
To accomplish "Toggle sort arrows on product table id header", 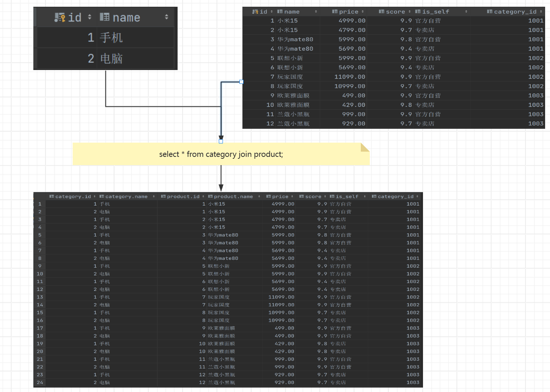I will (272, 12).
